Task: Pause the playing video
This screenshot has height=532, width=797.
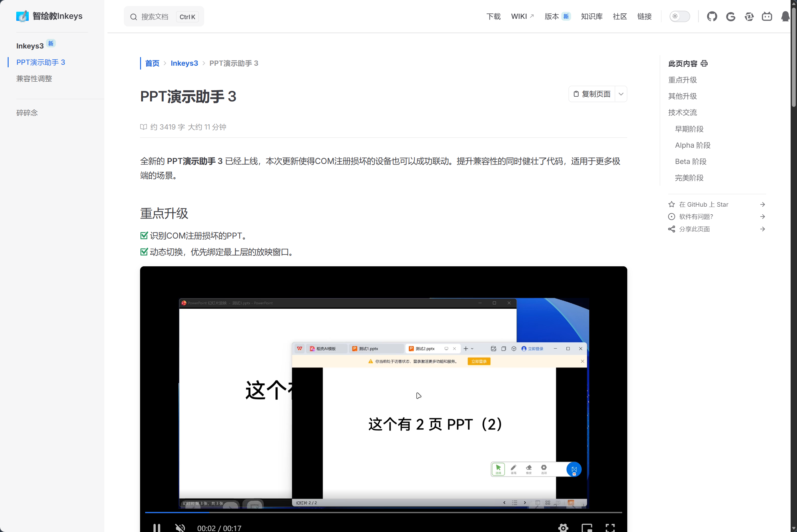Action: coord(156,528)
